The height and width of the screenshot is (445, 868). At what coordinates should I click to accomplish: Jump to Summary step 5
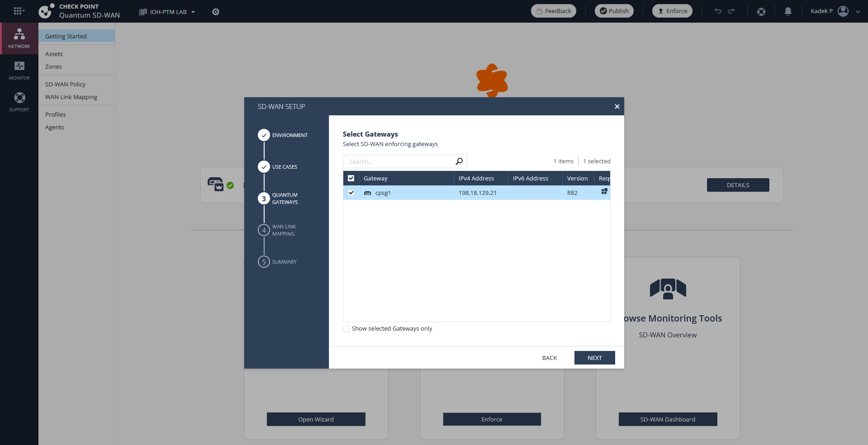point(277,262)
